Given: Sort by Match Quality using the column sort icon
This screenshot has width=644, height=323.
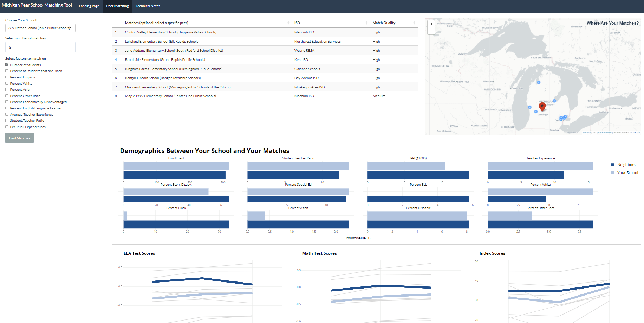Looking at the screenshot, I should tap(414, 23).
